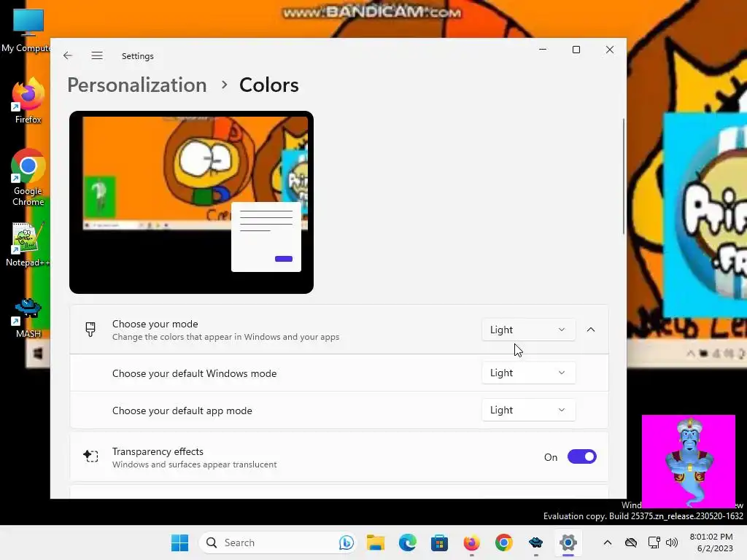The image size is (747, 560).
Task: Go back using the Settings back arrow
Action: coord(68,55)
